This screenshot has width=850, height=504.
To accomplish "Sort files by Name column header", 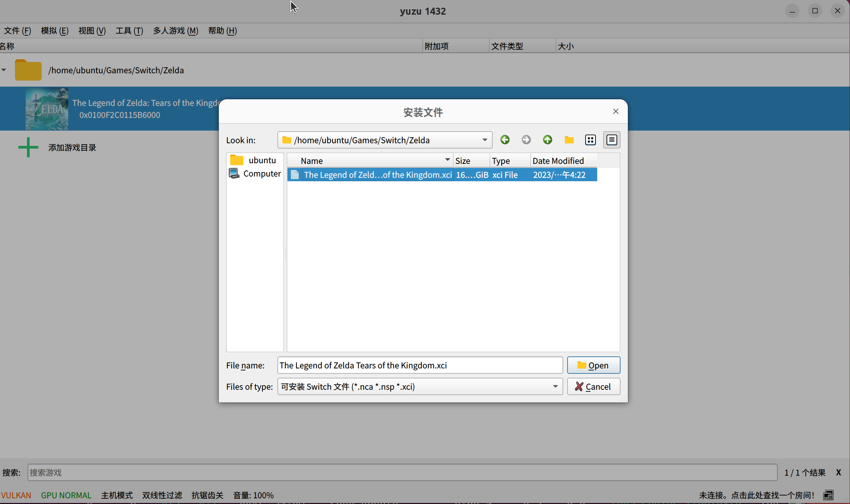I will click(x=370, y=161).
